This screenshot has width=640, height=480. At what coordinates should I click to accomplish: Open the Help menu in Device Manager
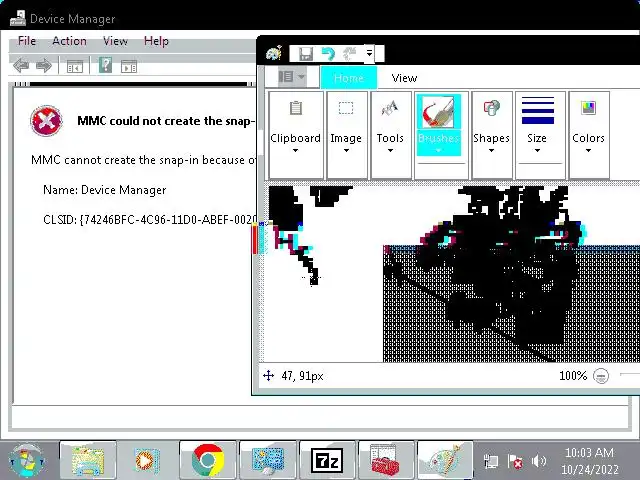156,41
